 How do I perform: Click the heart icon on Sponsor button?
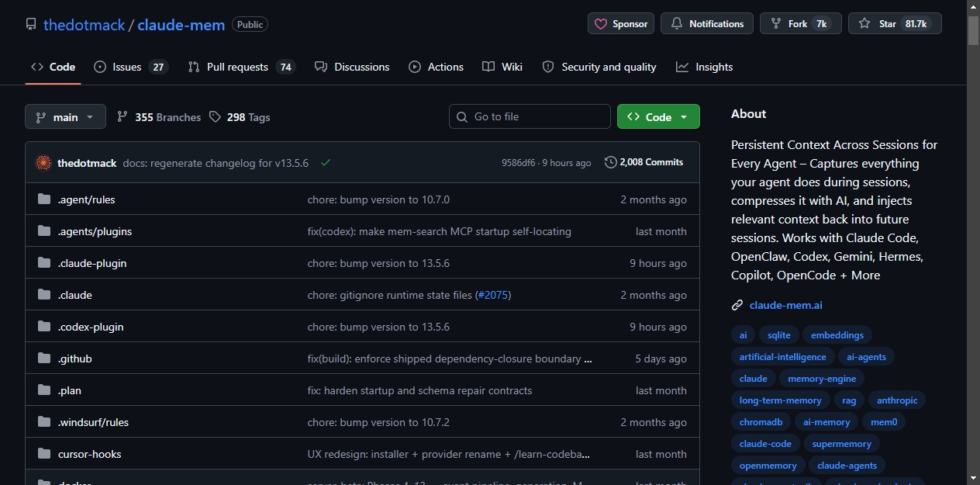point(601,24)
